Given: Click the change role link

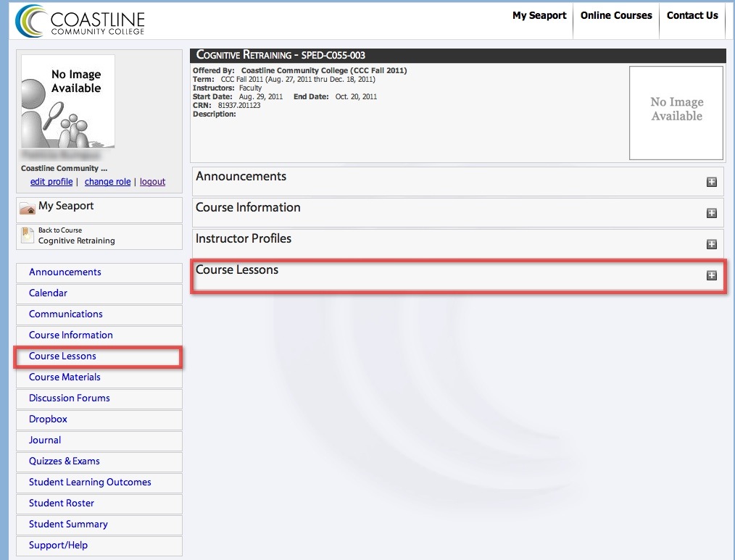Looking at the screenshot, I should 107,182.
